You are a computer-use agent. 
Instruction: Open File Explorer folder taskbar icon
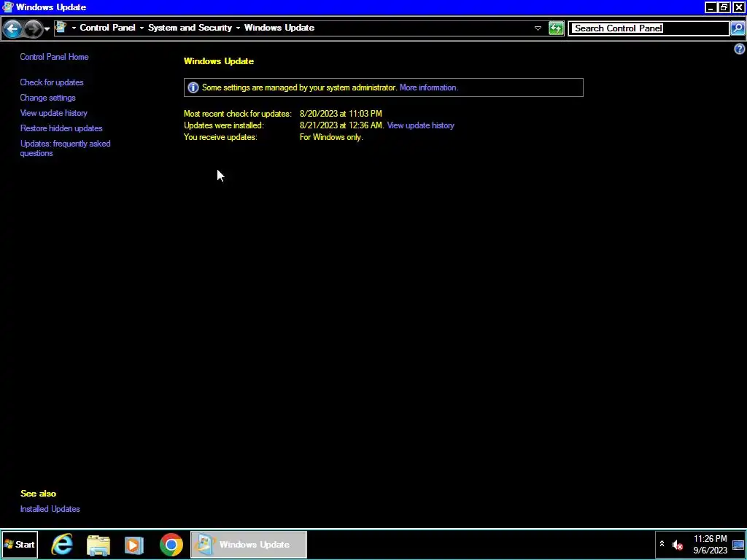pos(98,545)
